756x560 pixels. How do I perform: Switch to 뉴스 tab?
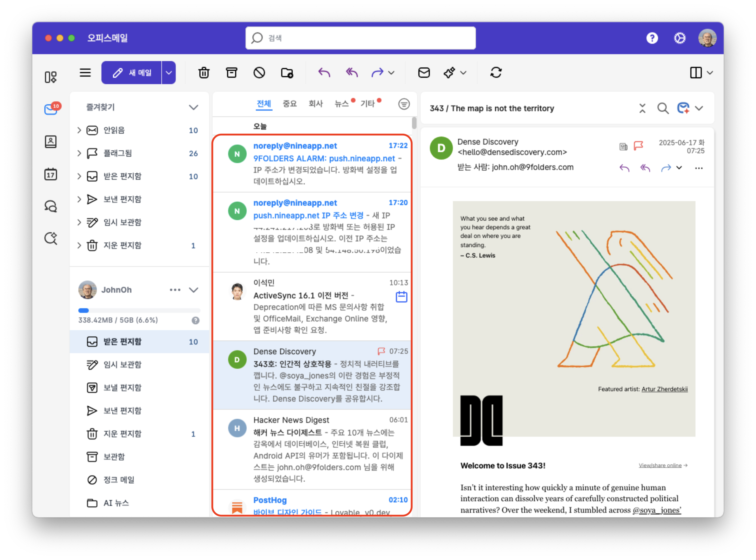[342, 104]
